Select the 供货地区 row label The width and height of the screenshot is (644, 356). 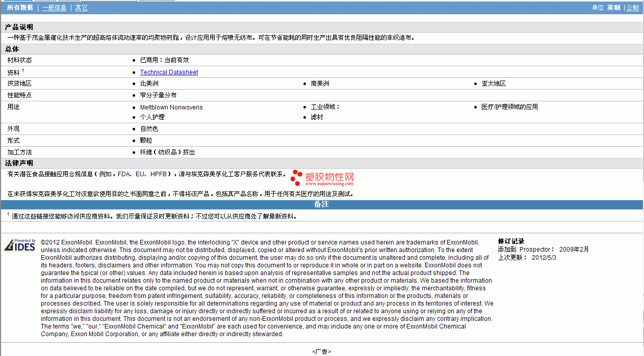(19, 84)
